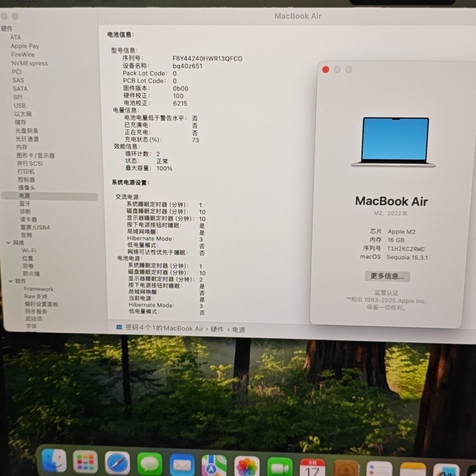
Task: Select 并行SCSI in the sidebar
Action: point(30,163)
